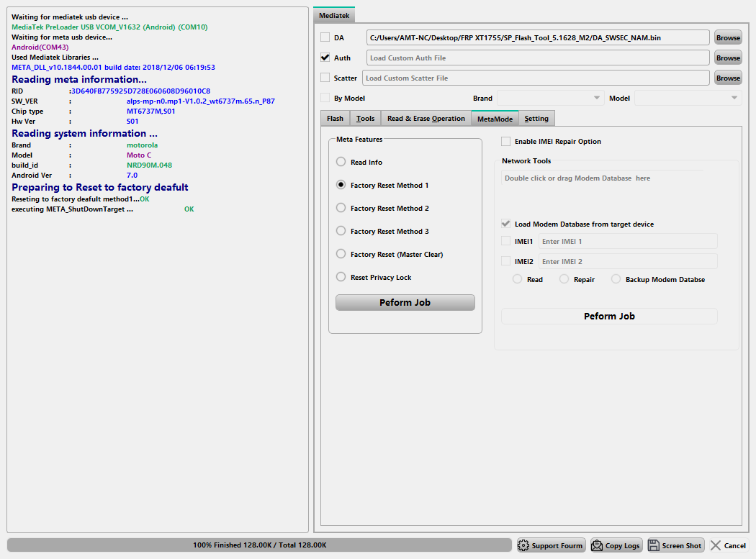Select Factory Reset Method 2
The height and width of the screenshot is (559, 756).
(341, 208)
